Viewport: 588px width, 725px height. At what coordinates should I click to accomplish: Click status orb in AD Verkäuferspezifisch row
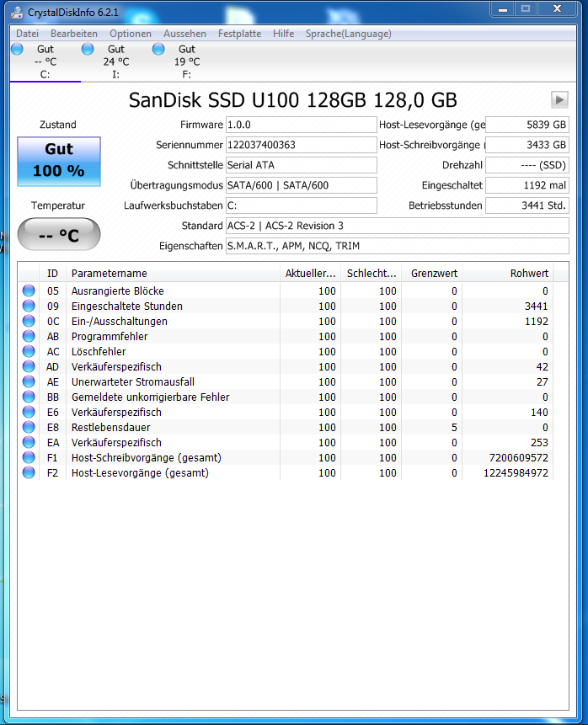(29, 366)
